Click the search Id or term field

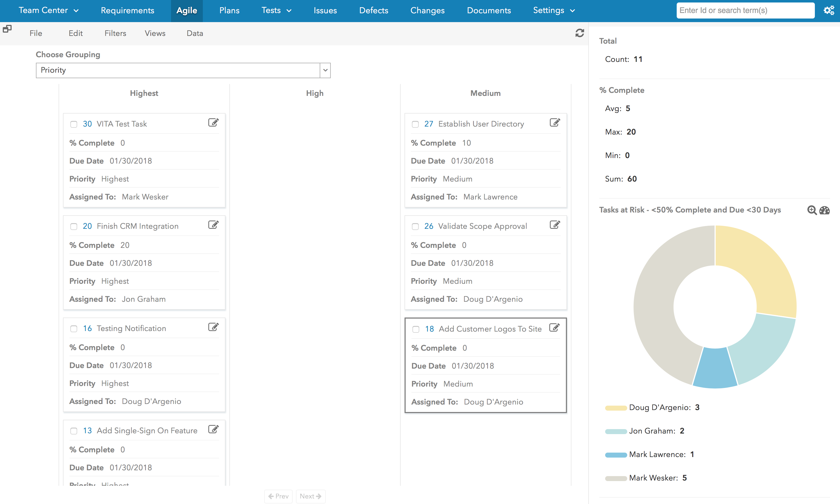coord(745,11)
